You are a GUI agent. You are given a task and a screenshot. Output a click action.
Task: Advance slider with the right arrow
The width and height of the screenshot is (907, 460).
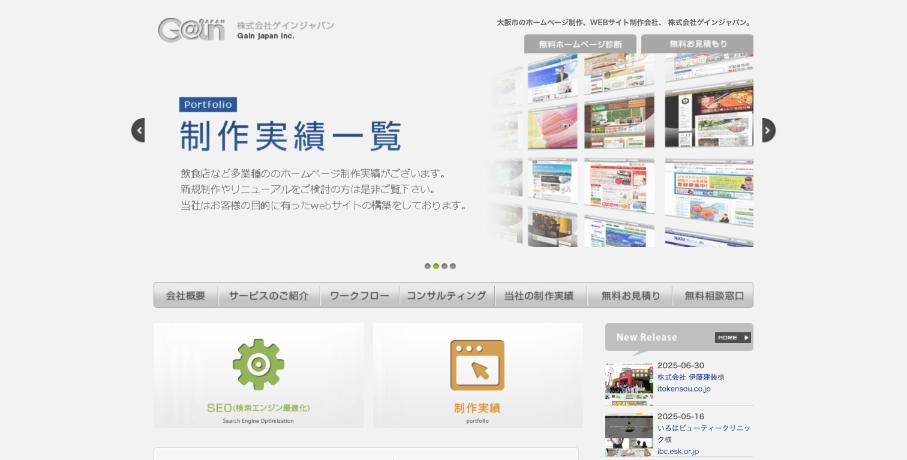point(768,130)
